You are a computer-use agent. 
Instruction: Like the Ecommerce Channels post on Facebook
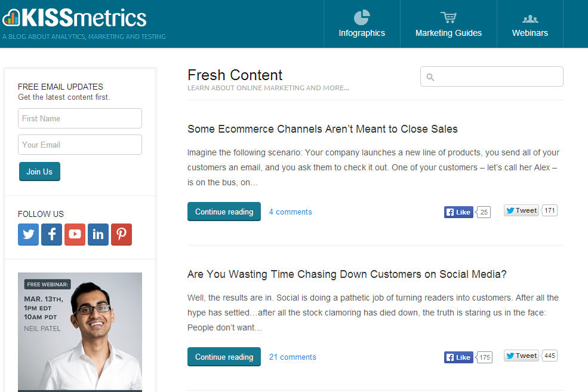[458, 212]
